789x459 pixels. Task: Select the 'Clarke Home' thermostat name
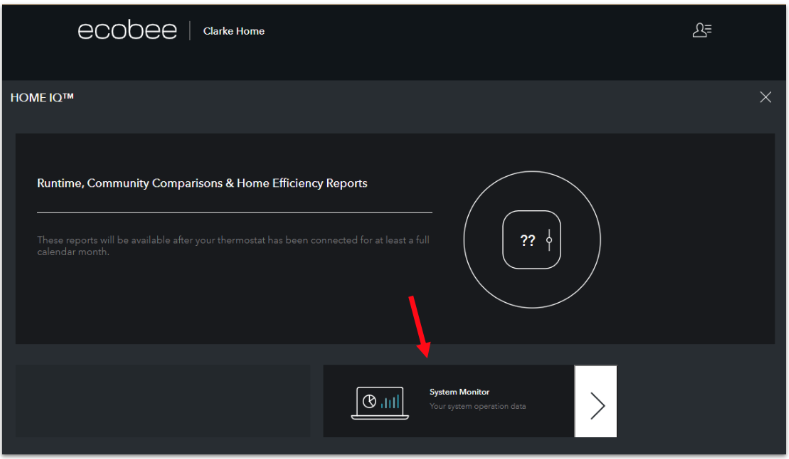(x=233, y=31)
